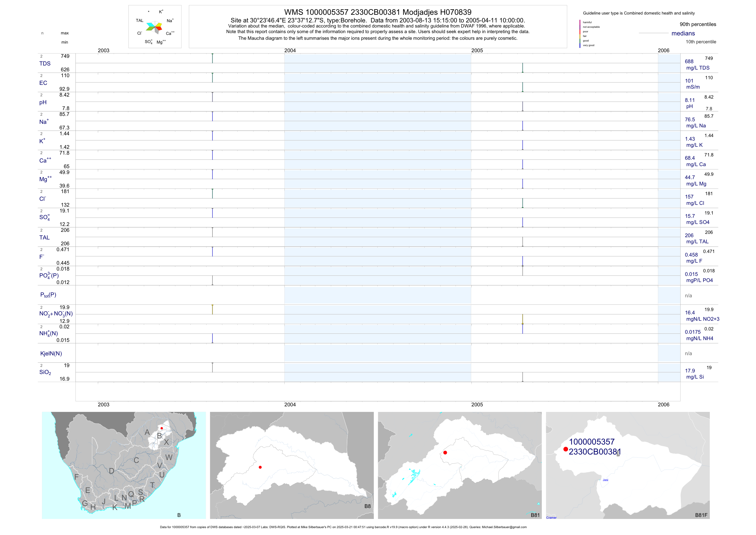Click the B81F quaternary catchment map
756x535 pixels.
pyautogui.click(x=628, y=465)
